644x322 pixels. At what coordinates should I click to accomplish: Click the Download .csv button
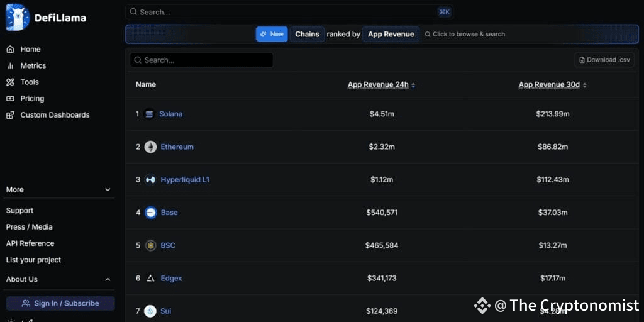point(604,60)
